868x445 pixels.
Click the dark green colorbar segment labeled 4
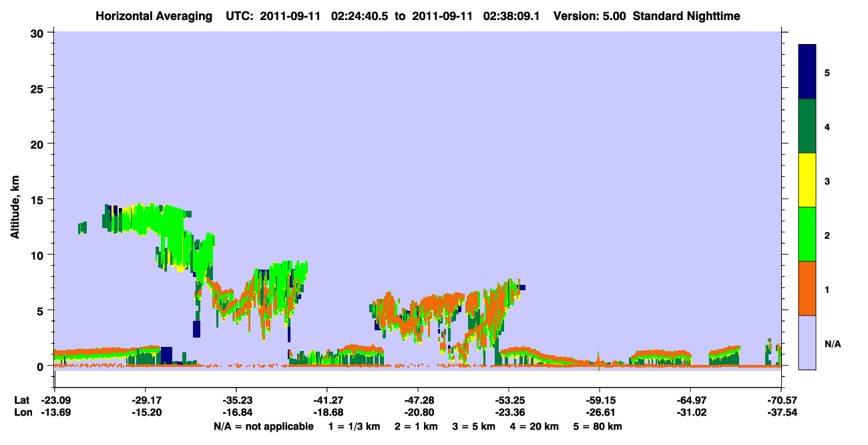(x=807, y=126)
